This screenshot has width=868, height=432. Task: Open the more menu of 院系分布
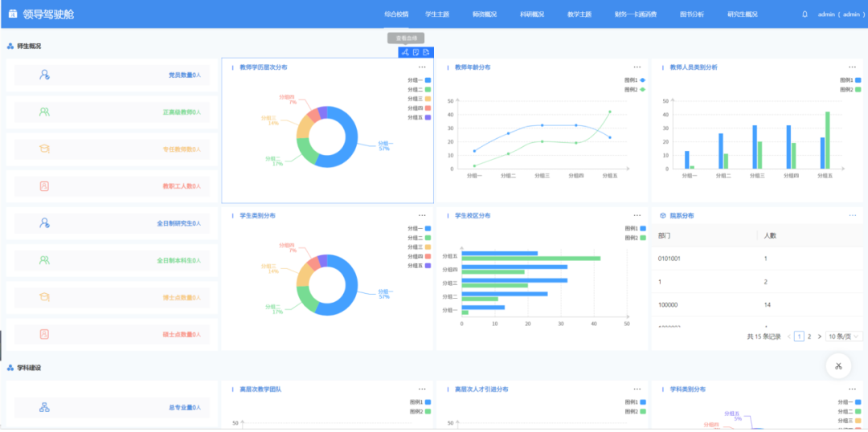pyautogui.click(x=853, y=215)
